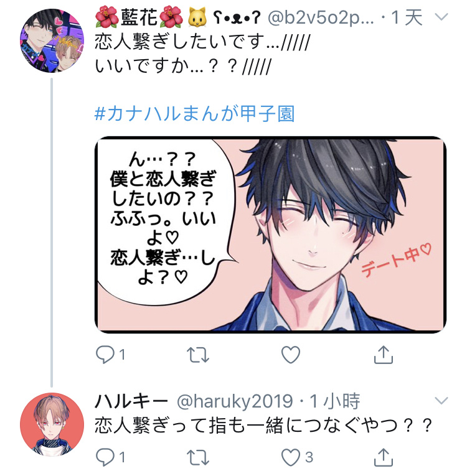The image size is (467, 476).
Task: Open ハルキー's profile avatar
Action: (52, 425)
